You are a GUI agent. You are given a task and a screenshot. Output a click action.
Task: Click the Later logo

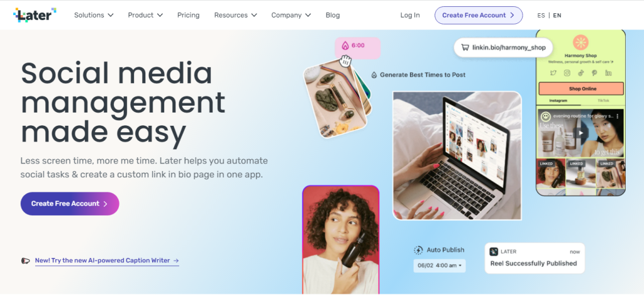coord(35,15)
